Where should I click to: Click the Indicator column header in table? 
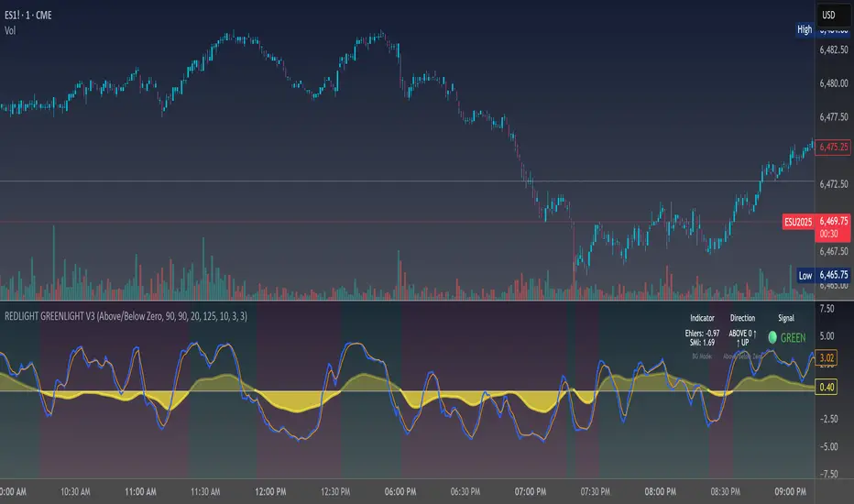702,318
